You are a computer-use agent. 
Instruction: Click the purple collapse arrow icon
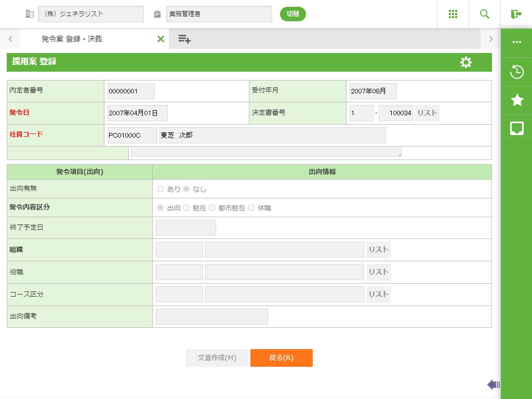493,384
